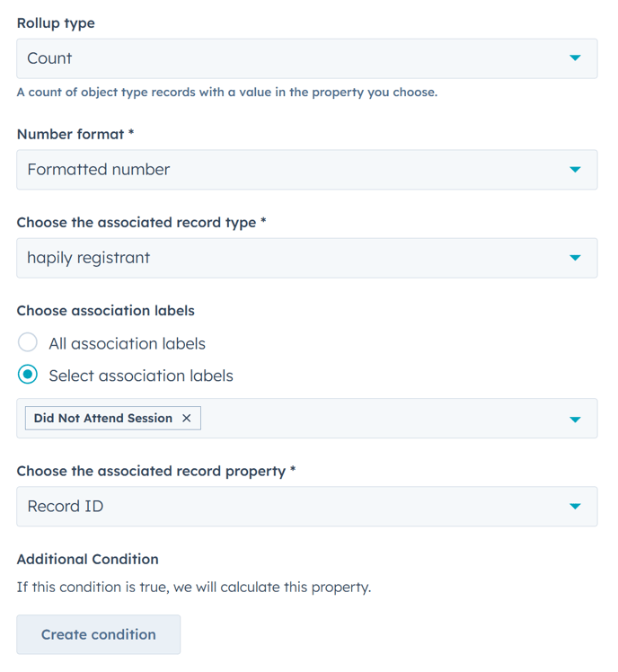
Task: Click the caret arrow on Rollup type dropdown
Action: [575, 58]
